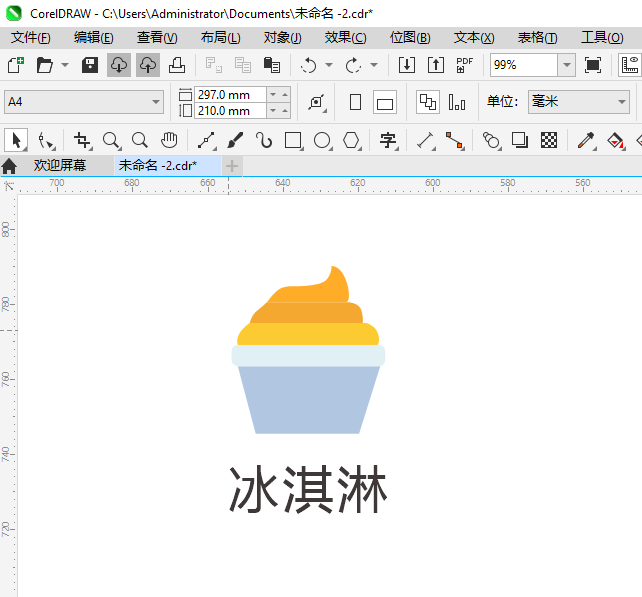Click the page width 297.0 mm field

point(231,95)
